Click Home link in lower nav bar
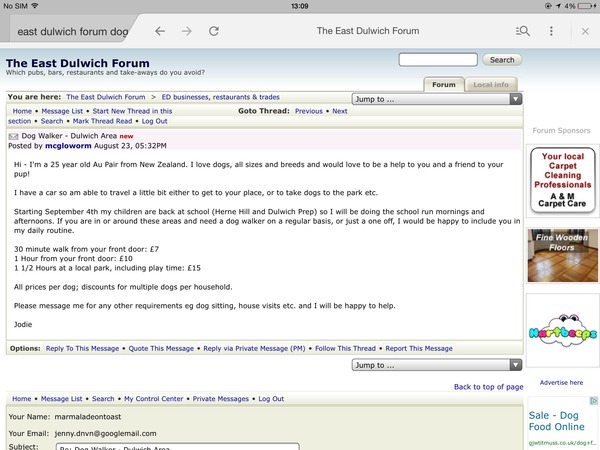600x450 pixels. coord(22,399)
